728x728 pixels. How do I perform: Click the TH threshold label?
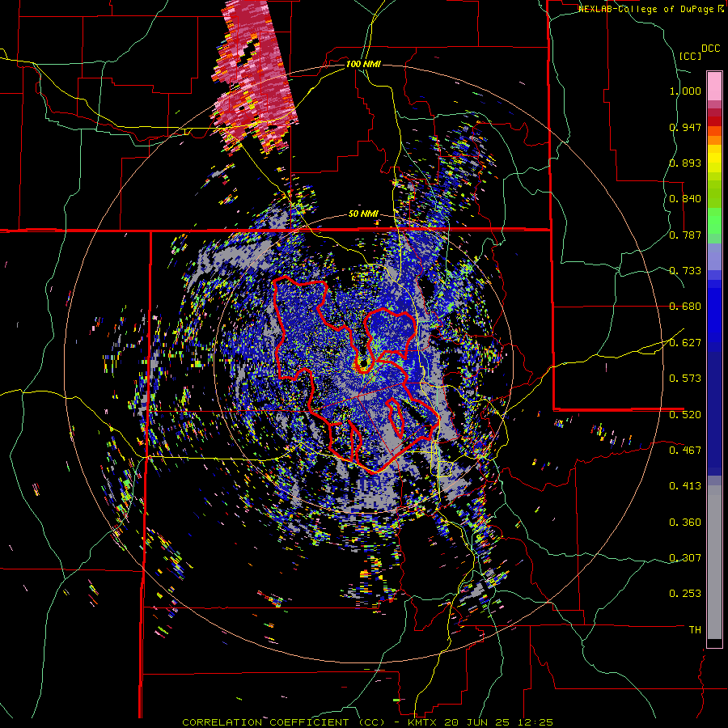(x=695, y=630)
